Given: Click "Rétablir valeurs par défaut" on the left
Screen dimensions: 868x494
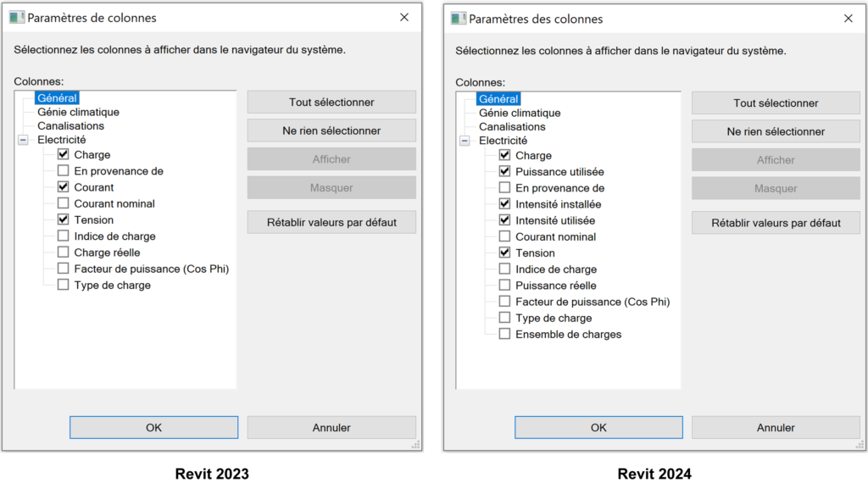Looking at the screenshot, I should click(x=331, y=222).
